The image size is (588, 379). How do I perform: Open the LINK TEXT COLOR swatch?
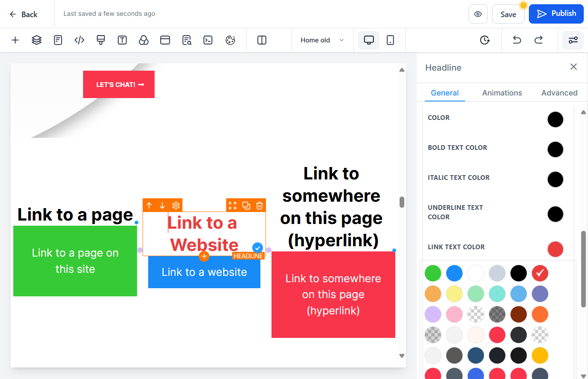pyautogui.click(x=555, y=249)
